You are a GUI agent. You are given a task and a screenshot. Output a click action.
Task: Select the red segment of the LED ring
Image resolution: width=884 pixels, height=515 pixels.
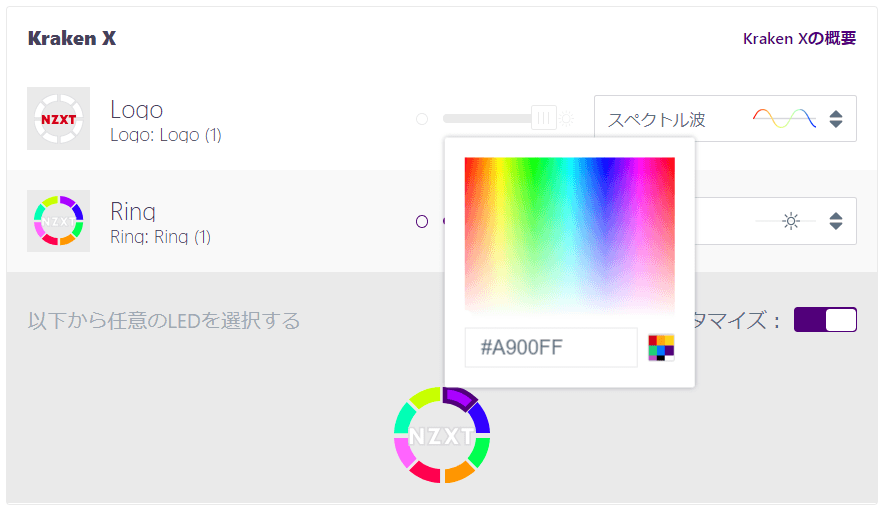(x=425, y=472)
